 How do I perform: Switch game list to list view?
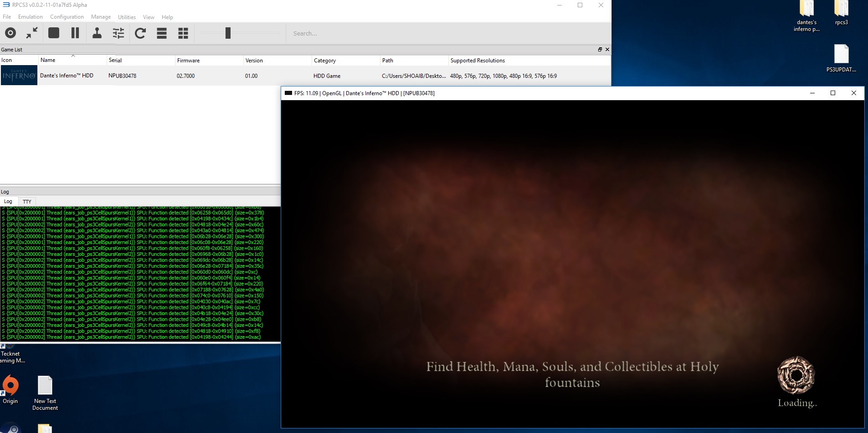tap(162, 33)
